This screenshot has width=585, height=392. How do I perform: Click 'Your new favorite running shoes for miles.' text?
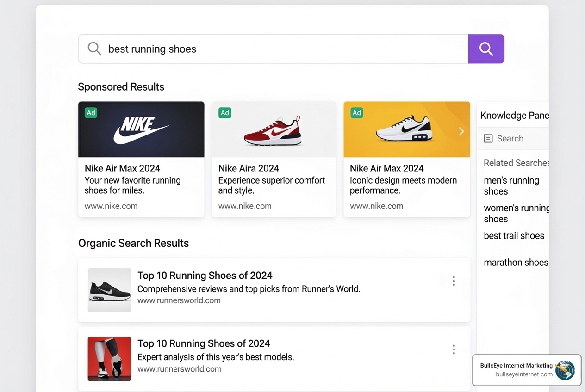(132, 185)
